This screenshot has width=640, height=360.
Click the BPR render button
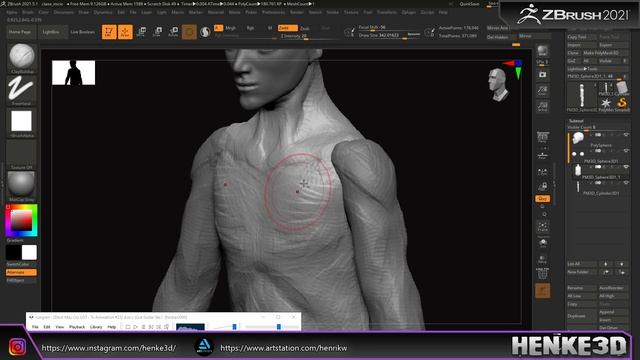pyautogui.click(x=542, y=51)
